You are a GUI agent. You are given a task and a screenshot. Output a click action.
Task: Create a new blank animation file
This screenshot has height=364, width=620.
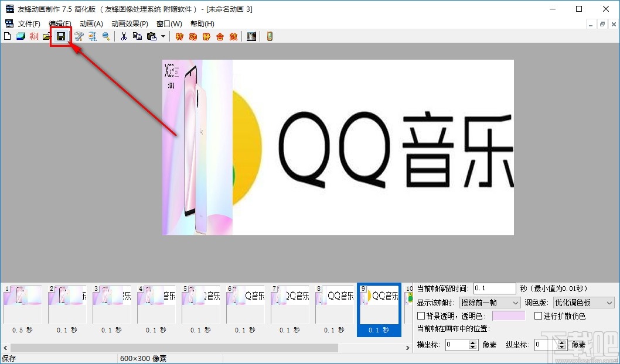click(8, 36)
